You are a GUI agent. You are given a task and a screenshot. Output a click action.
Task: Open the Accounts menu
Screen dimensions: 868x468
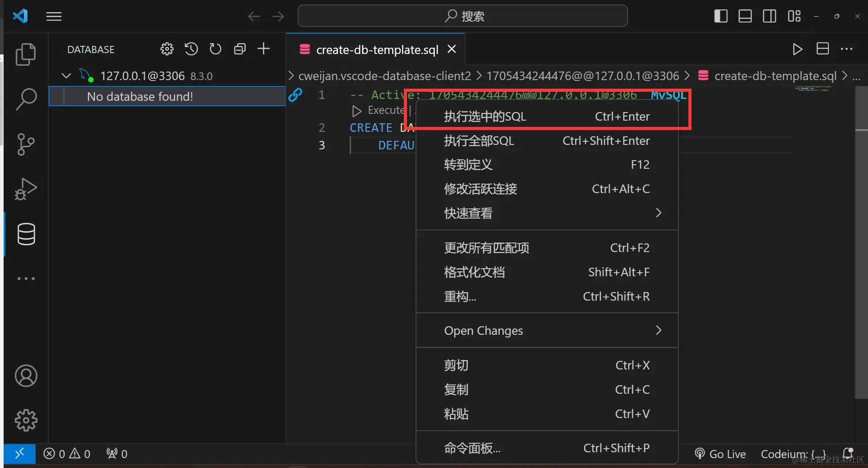pos(26,376)
